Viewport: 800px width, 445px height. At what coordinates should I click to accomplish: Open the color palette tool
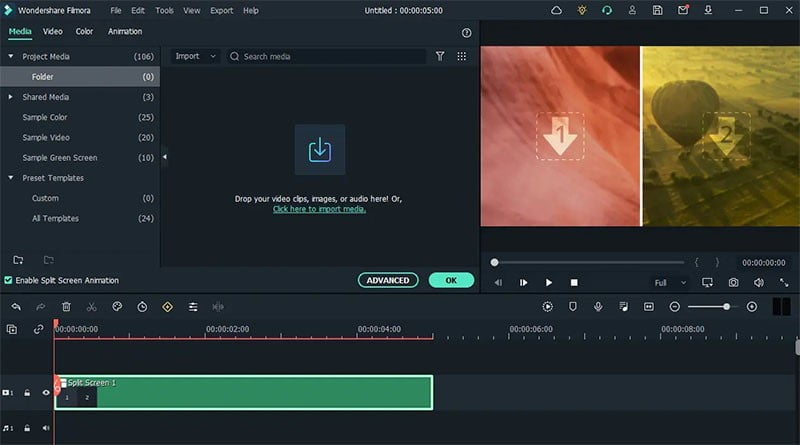click(x=117, y=307)
